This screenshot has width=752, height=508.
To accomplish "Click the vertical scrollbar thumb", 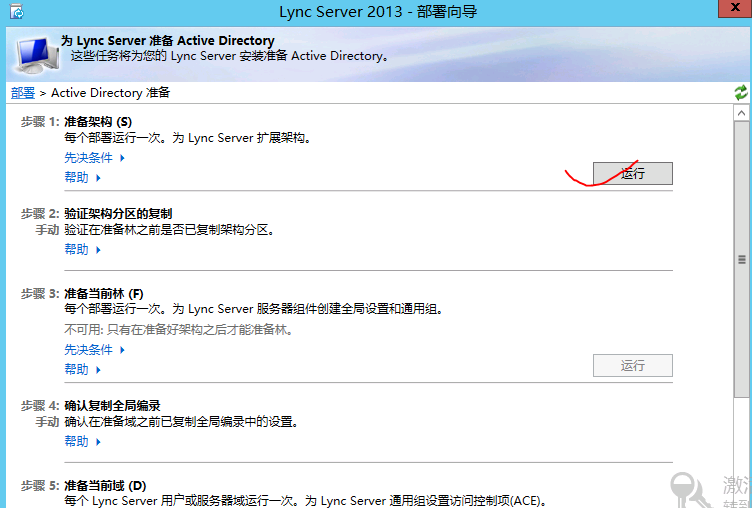I will (741, 259).
